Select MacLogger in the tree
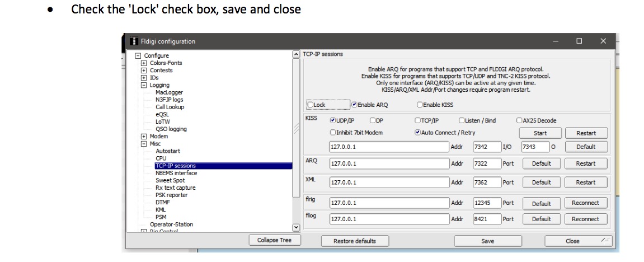Screen dimensions: 644x262 [169, 92]
